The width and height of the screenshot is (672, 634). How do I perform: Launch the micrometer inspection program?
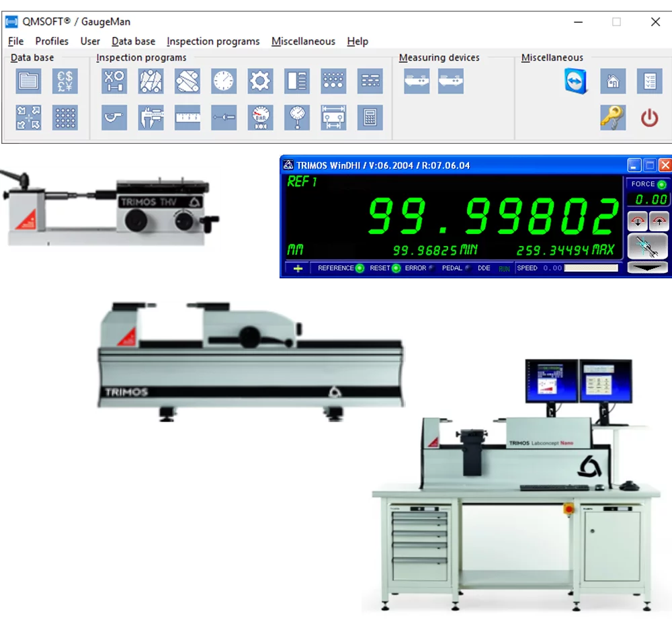pos(114,117)
